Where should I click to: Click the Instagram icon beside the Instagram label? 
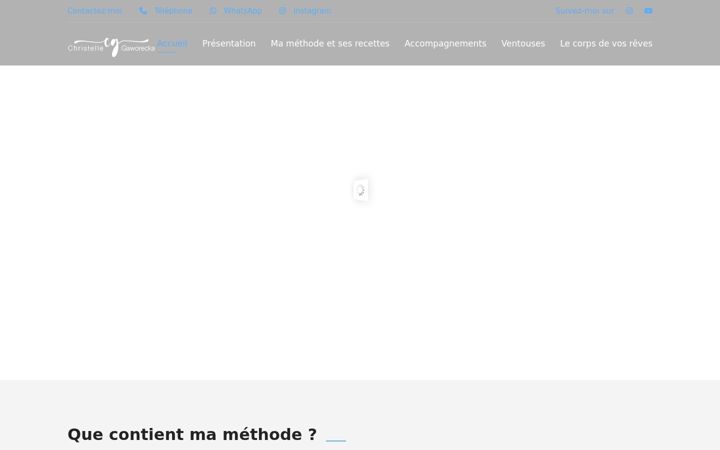tap(282, 11)
